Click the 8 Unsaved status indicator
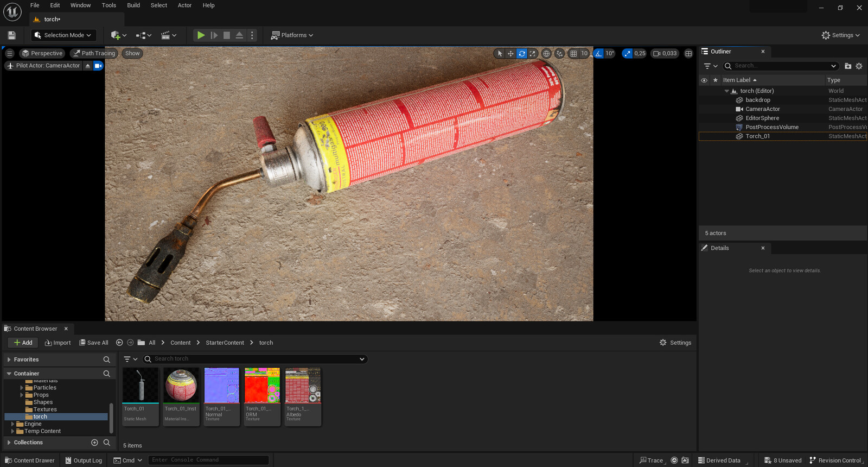Screen dimensions: 868x467 click(x=783, y=460)
